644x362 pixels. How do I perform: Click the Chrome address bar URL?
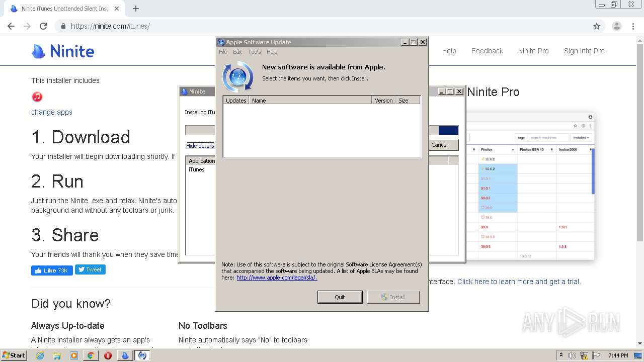pos(110,26)
